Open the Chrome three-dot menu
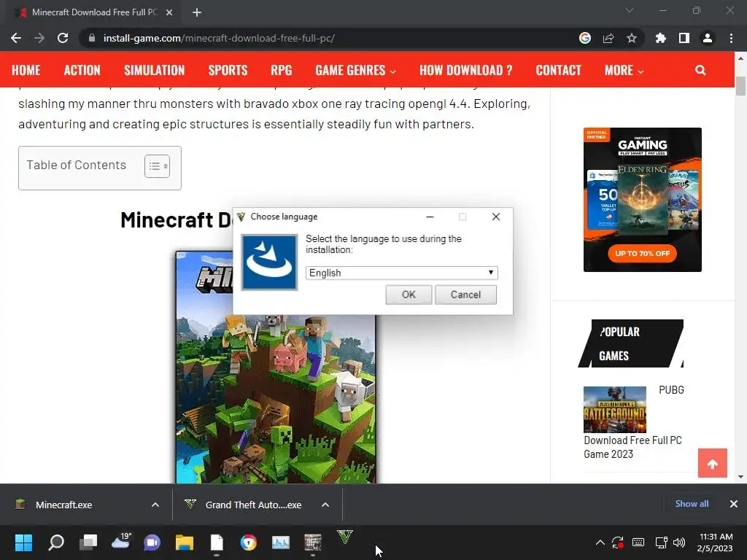Viewport: 747px width, 560px height. [x=731, y=38]
